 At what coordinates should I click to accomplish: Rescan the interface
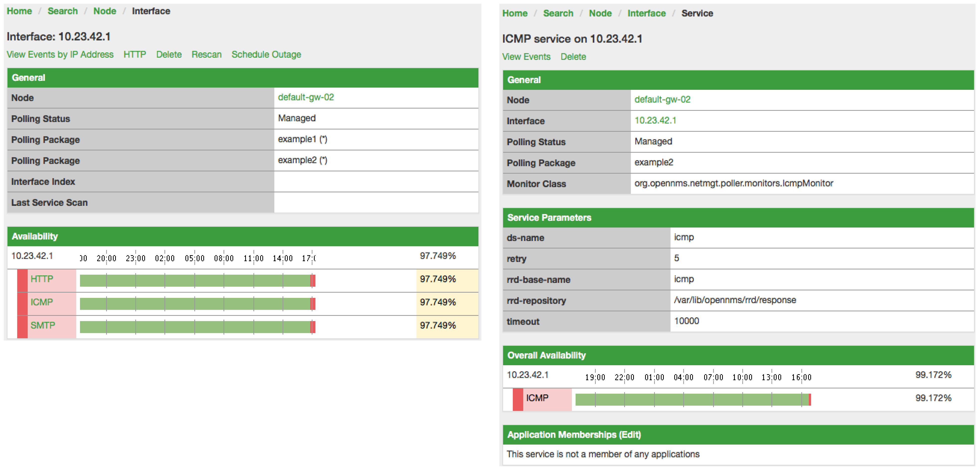coord(207,54)
